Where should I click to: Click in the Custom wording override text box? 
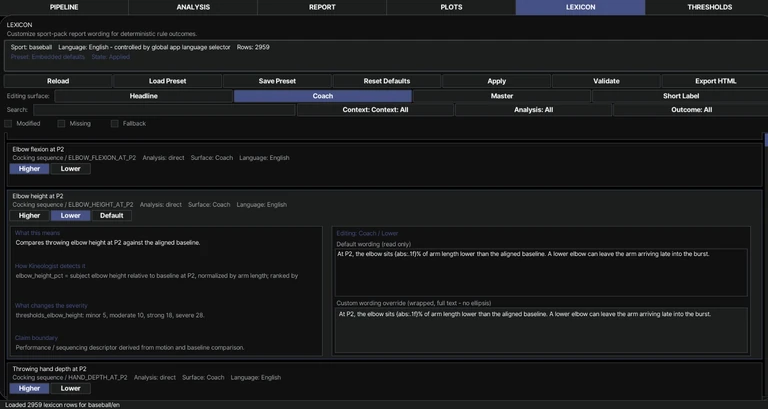[541, 330]
